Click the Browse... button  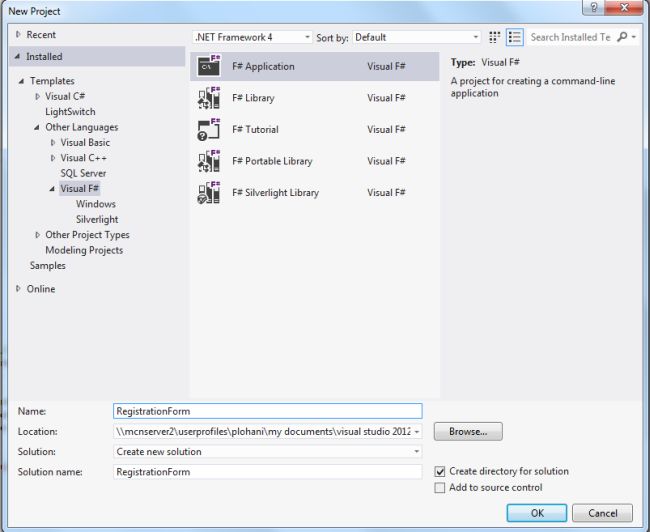[468, 432]
